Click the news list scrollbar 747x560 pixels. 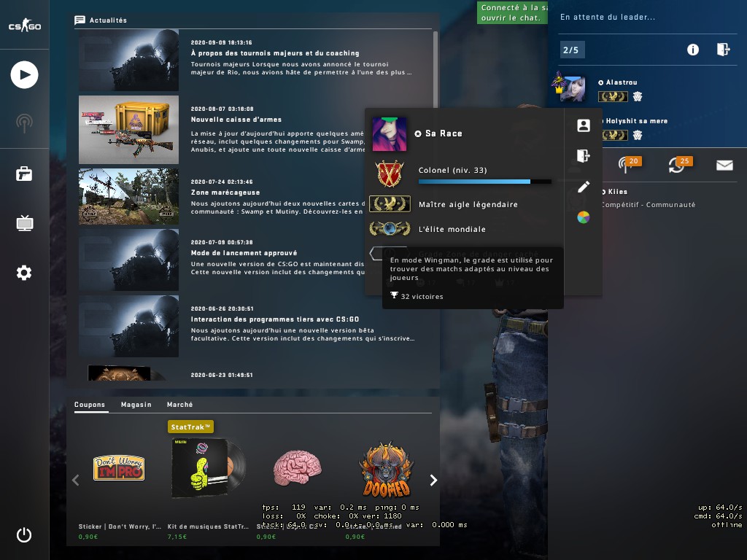coord(436,69)
